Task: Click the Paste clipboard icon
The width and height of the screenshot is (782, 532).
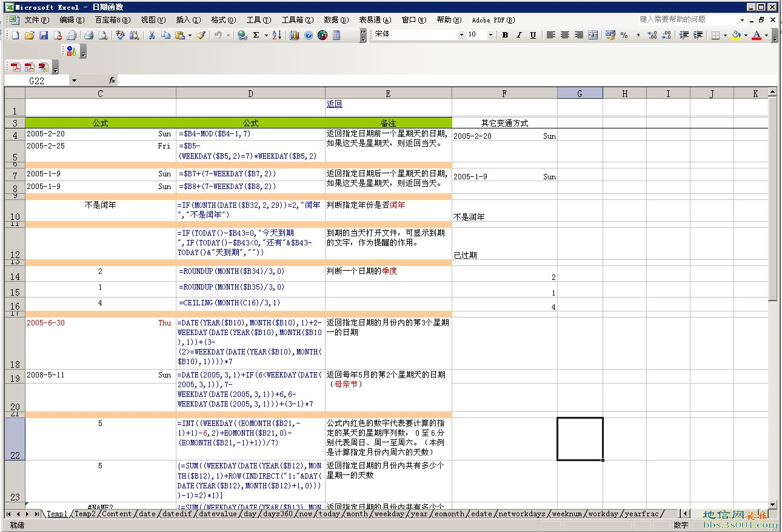Action: tap(179, 35)
